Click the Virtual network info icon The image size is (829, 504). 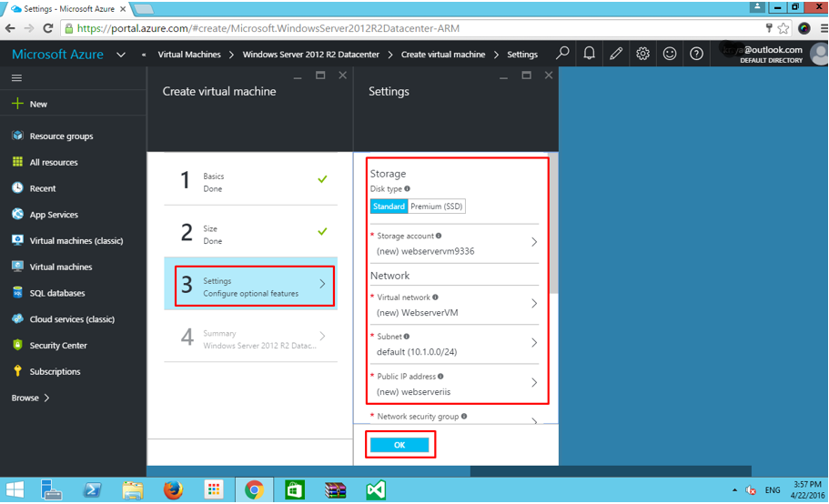pos(435,297)
